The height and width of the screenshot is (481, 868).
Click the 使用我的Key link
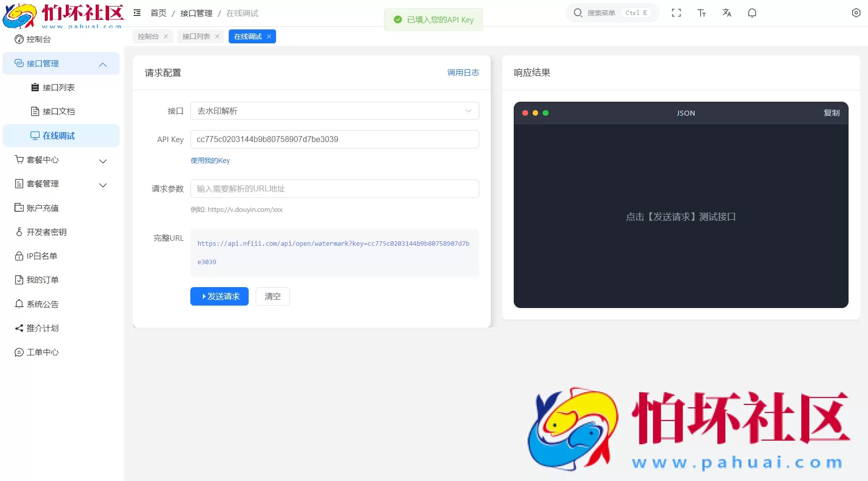210,160
